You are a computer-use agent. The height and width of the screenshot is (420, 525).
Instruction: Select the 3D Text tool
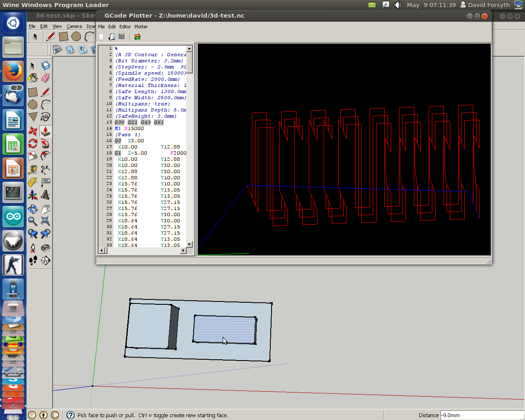pyautogui.click(x=46, y=195)
